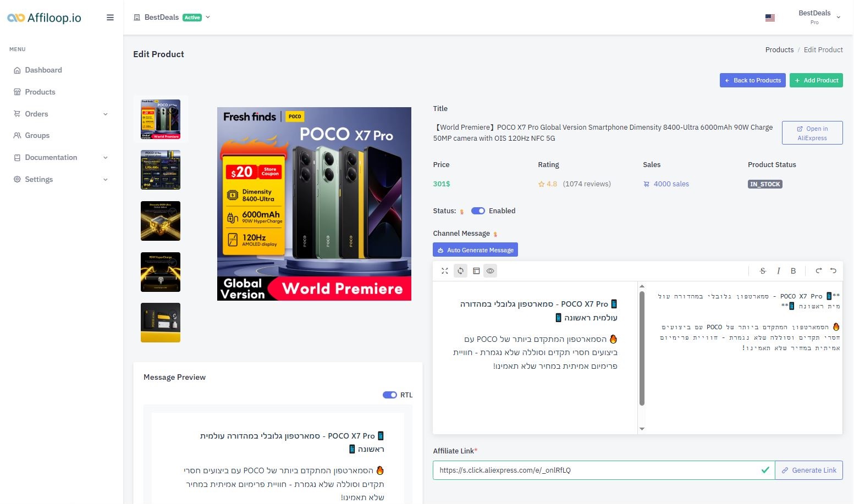Toggle sync scroll icon in editor

[460, 271]
